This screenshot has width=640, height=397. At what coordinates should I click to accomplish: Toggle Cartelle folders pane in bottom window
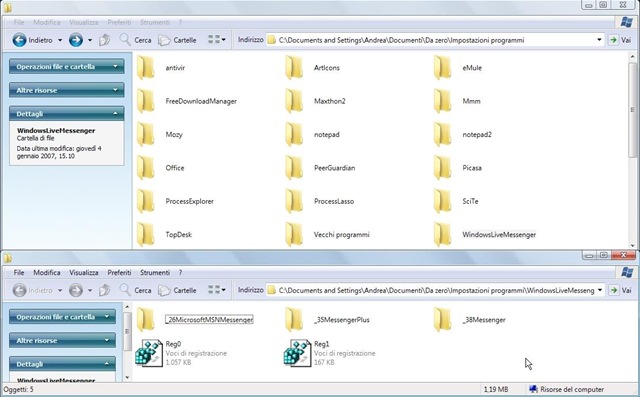(177, 290)
